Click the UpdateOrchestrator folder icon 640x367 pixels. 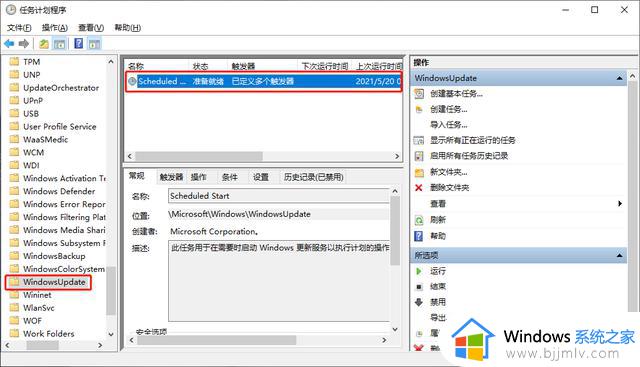pyautogui.click(x=14, y=88)
